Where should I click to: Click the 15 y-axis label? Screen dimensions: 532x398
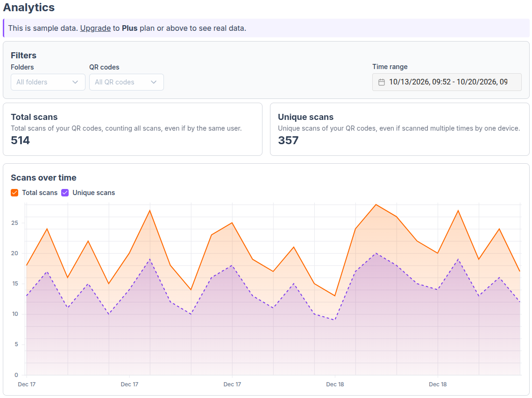point(15,284)
